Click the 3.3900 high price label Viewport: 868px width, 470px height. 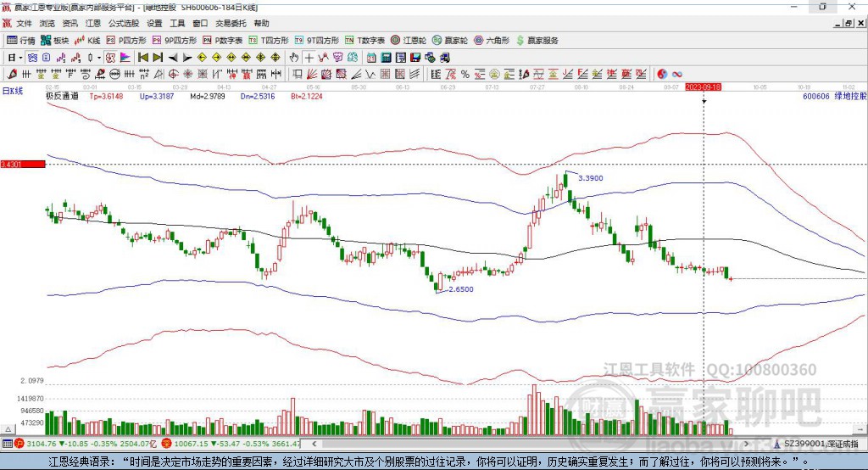(591, 178)
